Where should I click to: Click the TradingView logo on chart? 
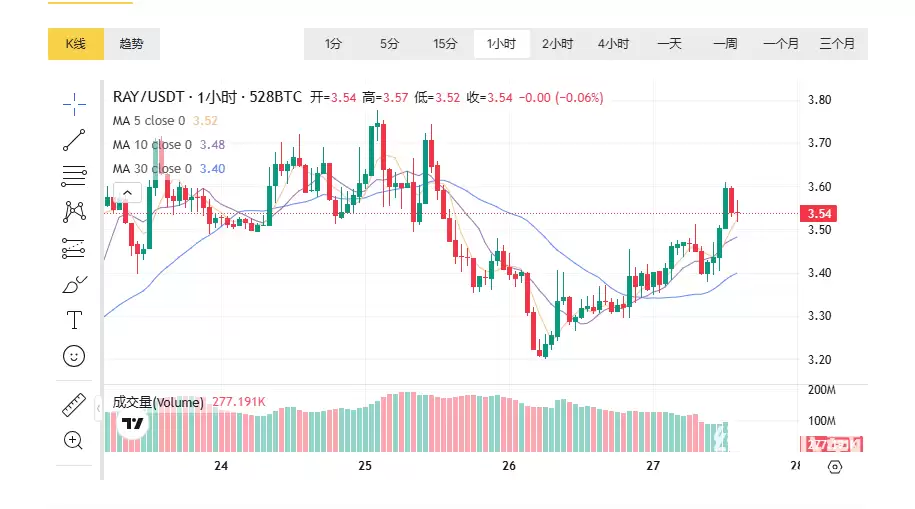pos(132,425)
